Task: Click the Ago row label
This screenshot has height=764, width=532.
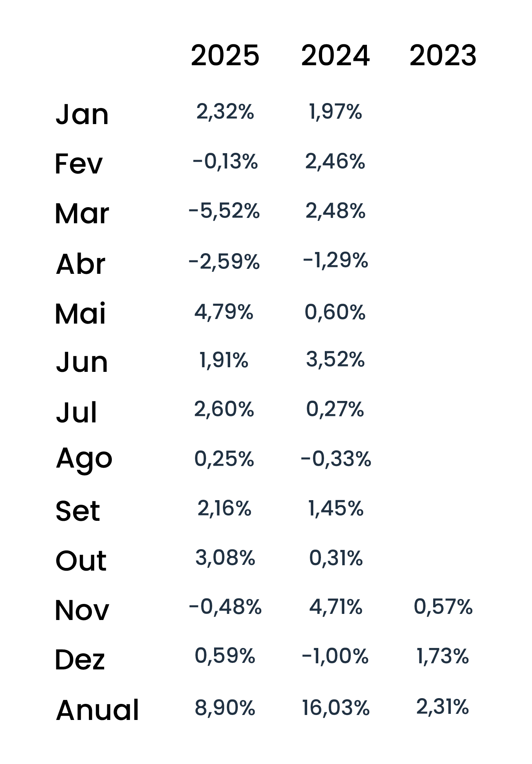Action: pos(84,459)
